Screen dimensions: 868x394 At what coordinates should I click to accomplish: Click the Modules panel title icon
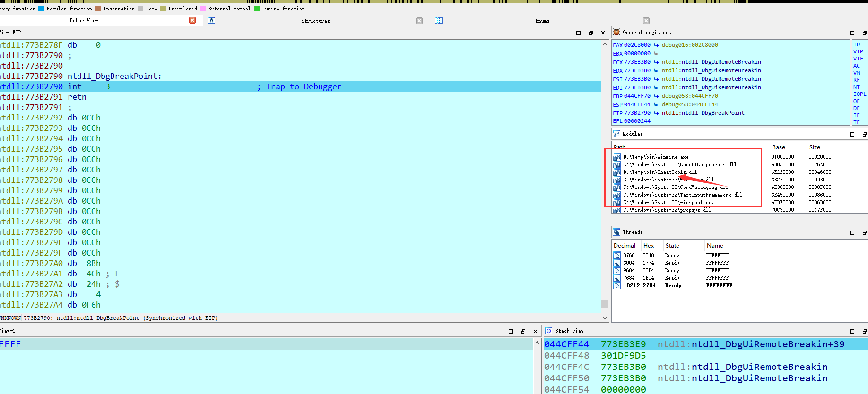pyautogui.click(x=616, y=134)
